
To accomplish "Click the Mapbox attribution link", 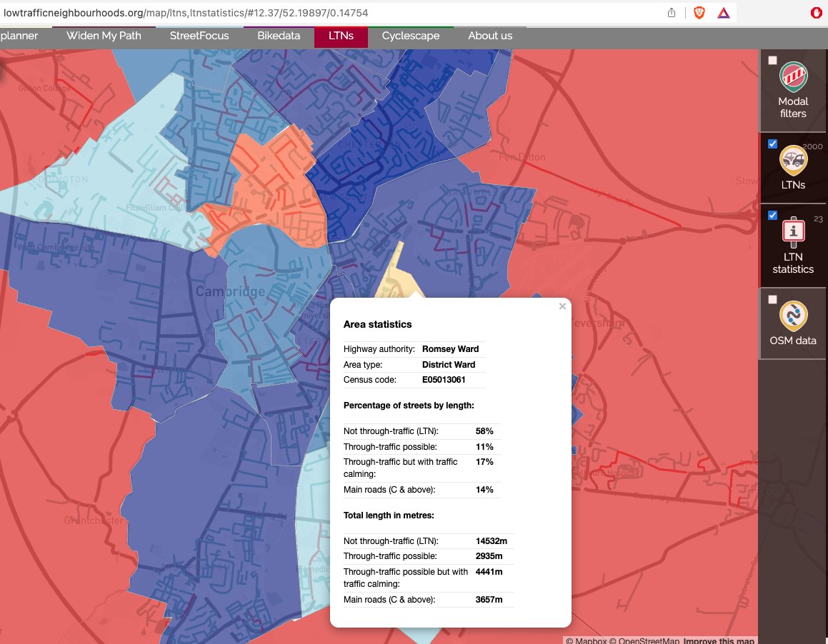I will pos(586,640).
